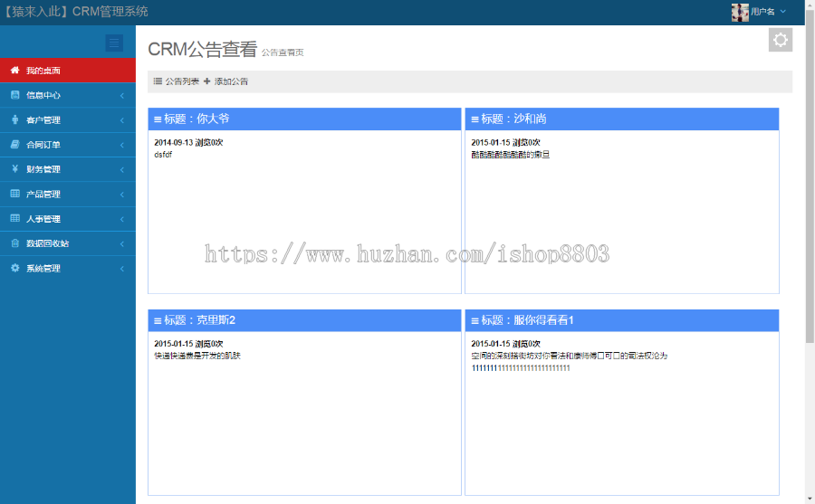
Task: Click the home icon beside 我的桌面
Action: click(x=14, y=71)
